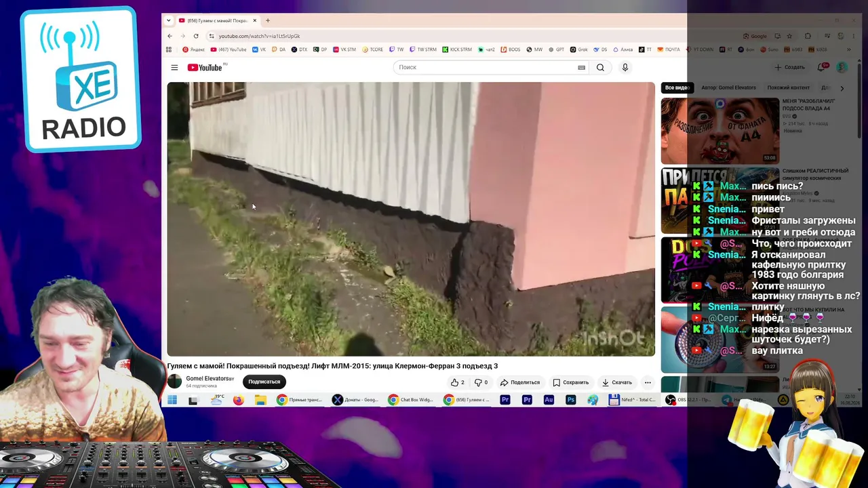Open the Grok bookmark
Screen dimensions: 868x488
(578, 49)
